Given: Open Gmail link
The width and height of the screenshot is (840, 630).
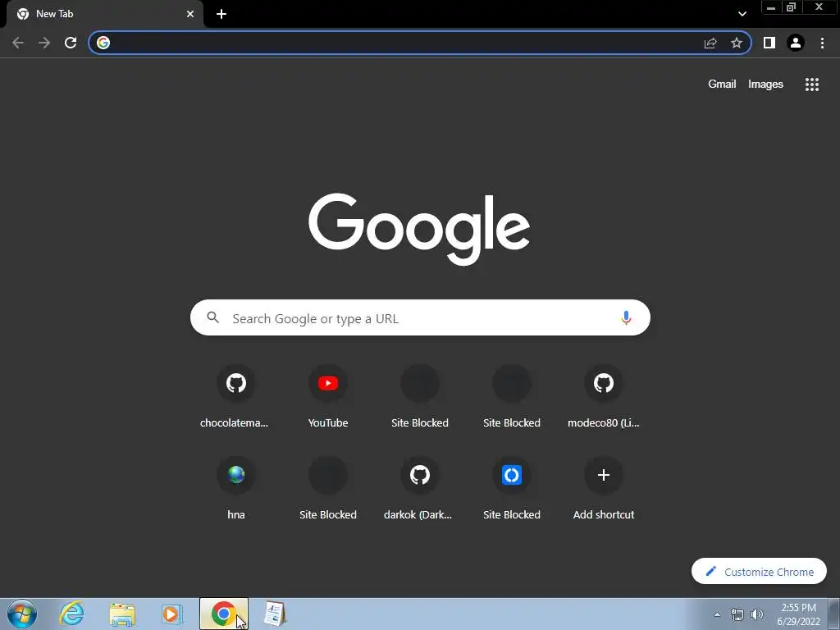Looking at the screenshot, I should (722, 84).
